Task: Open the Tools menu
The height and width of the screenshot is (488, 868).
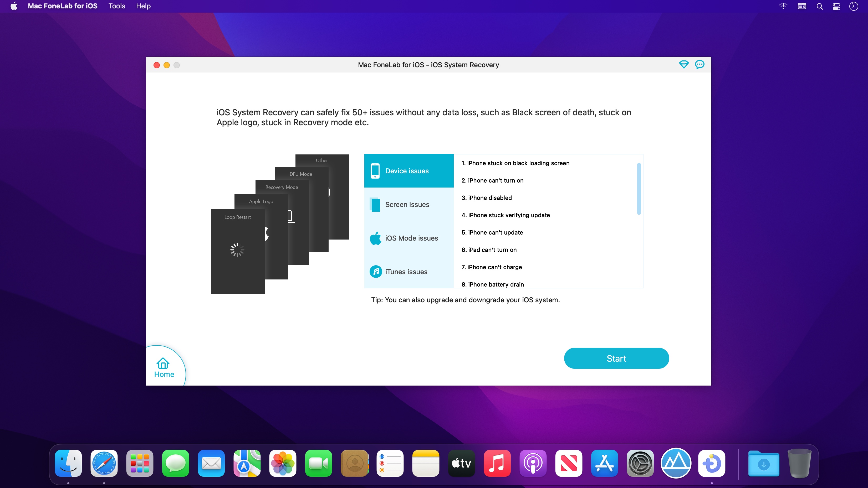Action: (117, 6)
